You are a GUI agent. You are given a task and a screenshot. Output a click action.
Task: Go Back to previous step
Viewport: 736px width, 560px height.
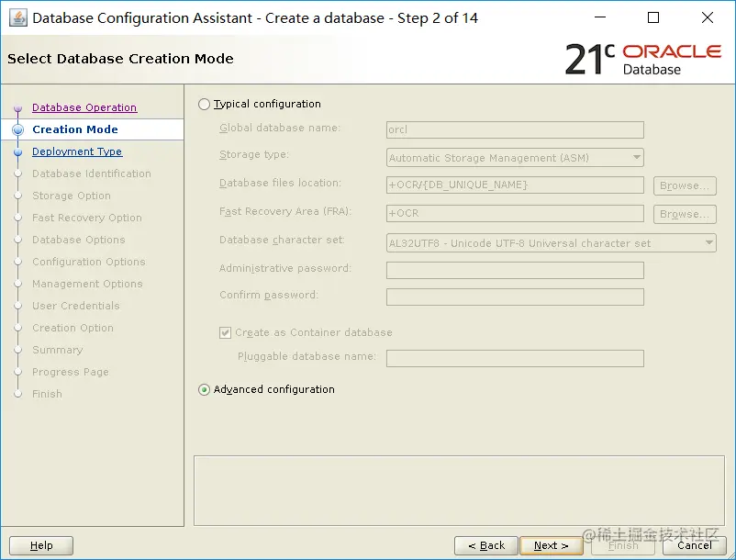coord(486,546)
